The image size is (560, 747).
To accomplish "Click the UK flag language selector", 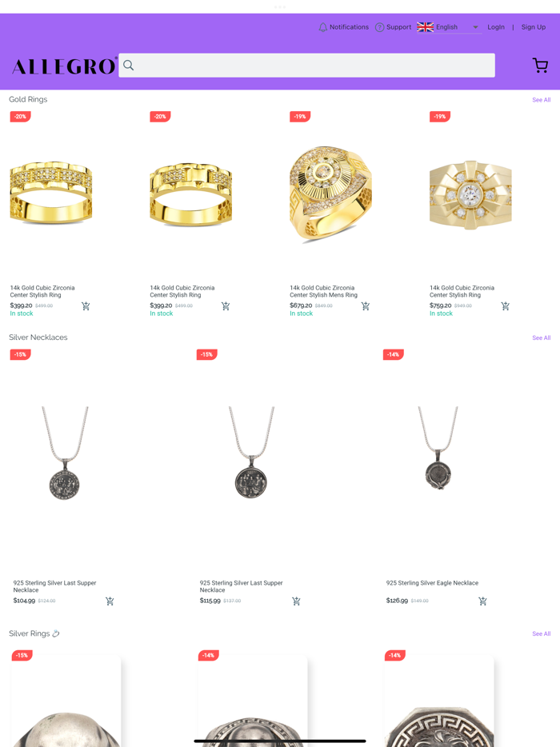I will click(x=425, y=27).
